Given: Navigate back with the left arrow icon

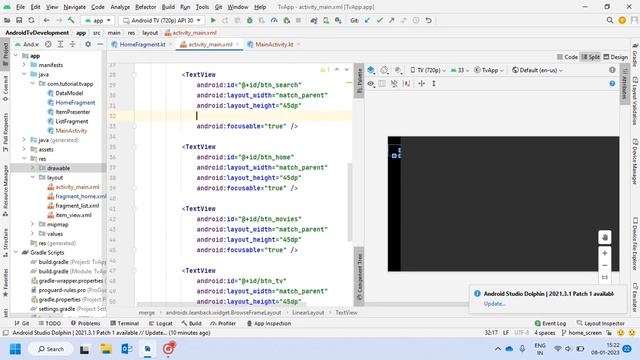Looking at the screenshot, I should (x=47, y=20).
